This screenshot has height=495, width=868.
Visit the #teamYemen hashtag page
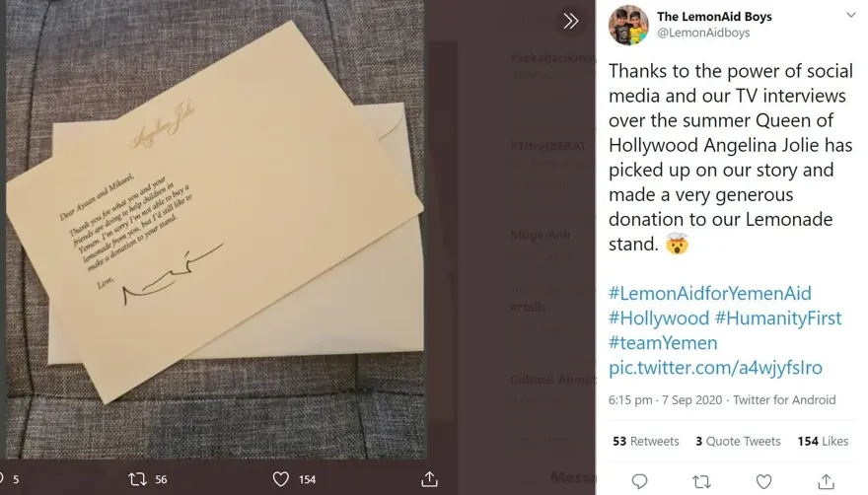click(663, 343)
